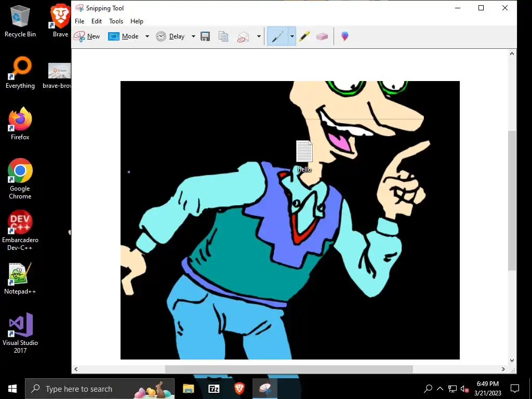Select the Notepad++ desktop shortcut
532x399 pixels.
click(x=20, y=278)
